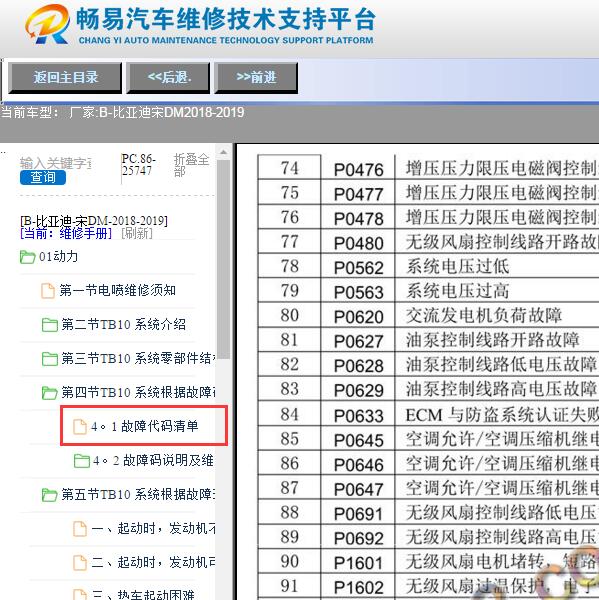
Task: Click the 返回主目录 button
Action: 65,78
